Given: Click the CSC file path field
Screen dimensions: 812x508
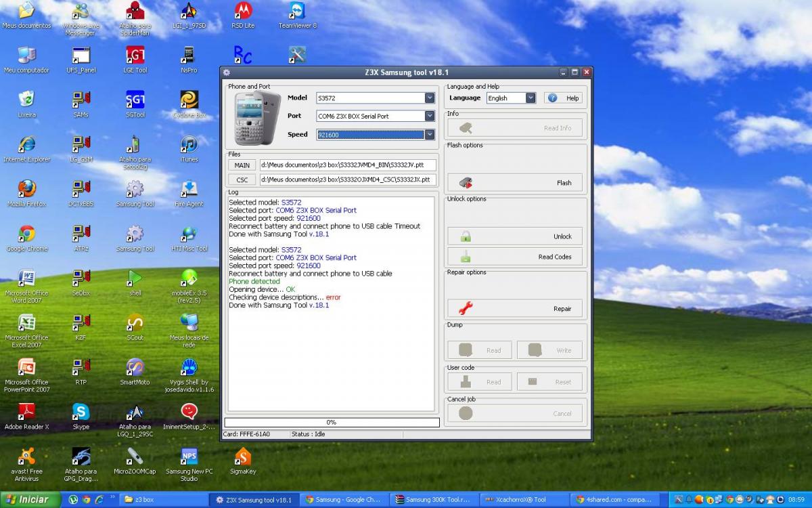Looking at the screenshot, I should [348, 180].
